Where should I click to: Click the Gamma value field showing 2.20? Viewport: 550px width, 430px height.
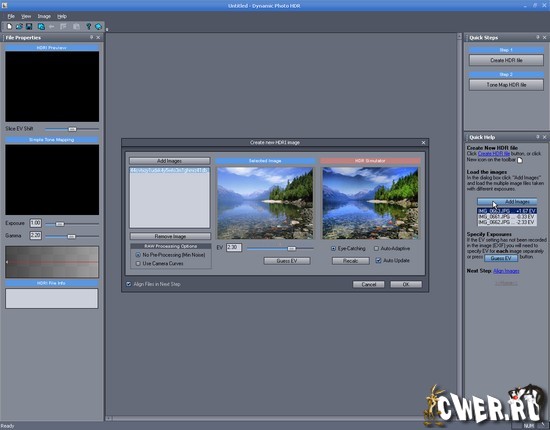click(x=35, y=235)
